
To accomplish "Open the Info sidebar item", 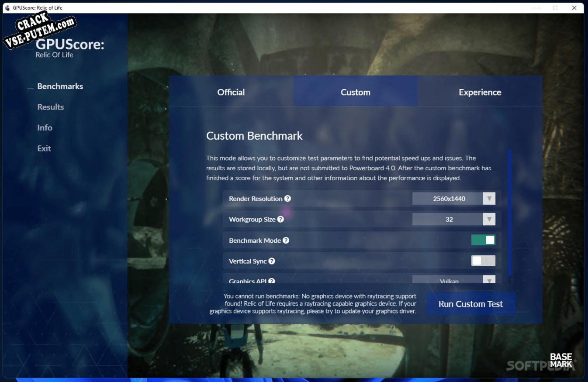I will coord(45,127).
